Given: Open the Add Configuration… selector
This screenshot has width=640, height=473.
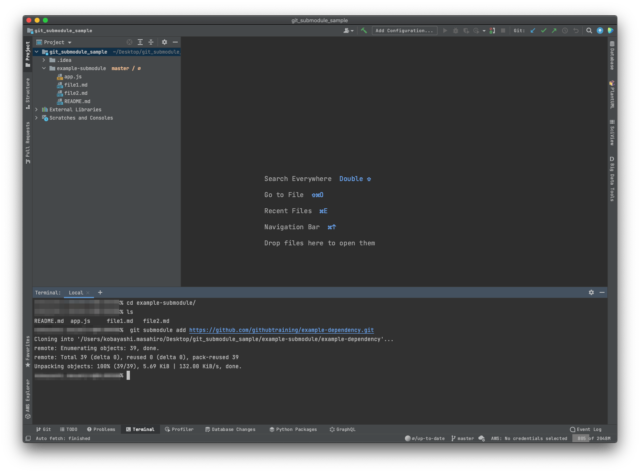Looking at the screenshot, I should tap(404, 31).
